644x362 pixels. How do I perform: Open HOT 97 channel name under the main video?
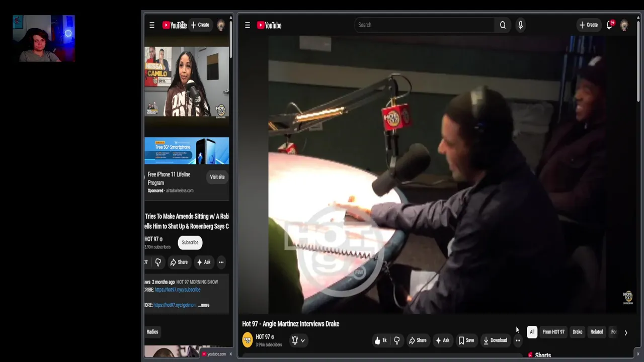pos(263,337)
